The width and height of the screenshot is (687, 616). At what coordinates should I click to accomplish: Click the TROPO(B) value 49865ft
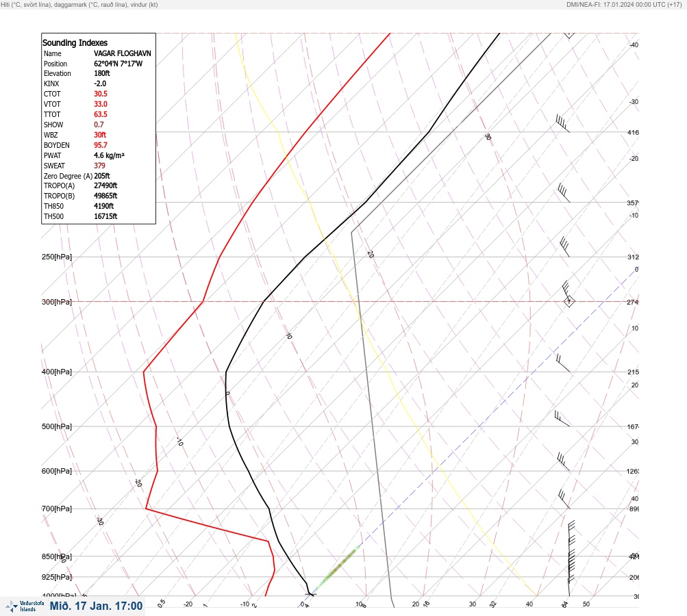click(105, 196)
